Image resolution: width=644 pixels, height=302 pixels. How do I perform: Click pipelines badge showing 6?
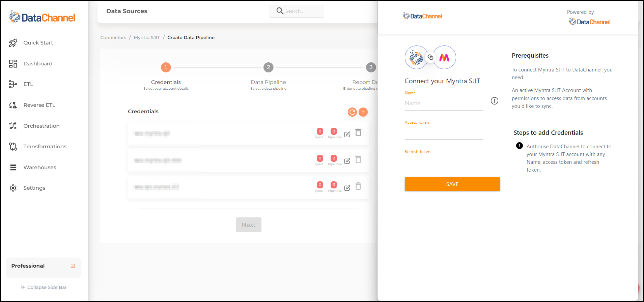334,185
